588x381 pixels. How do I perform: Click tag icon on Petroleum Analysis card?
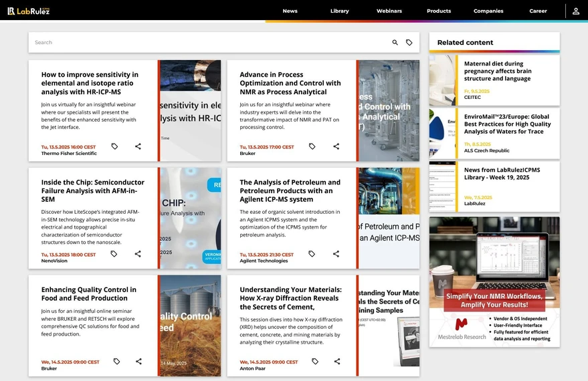pos(312,253)
